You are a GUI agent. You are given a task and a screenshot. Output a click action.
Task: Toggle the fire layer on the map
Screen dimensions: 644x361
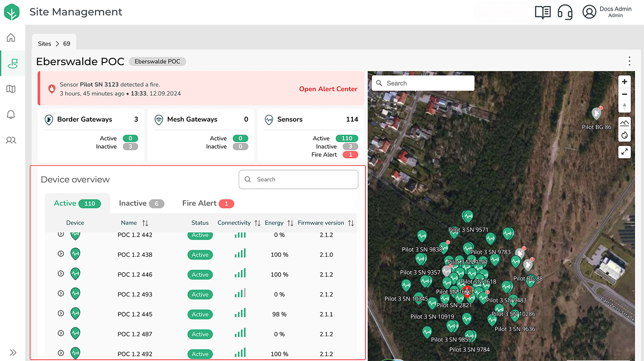click(624, 135)
